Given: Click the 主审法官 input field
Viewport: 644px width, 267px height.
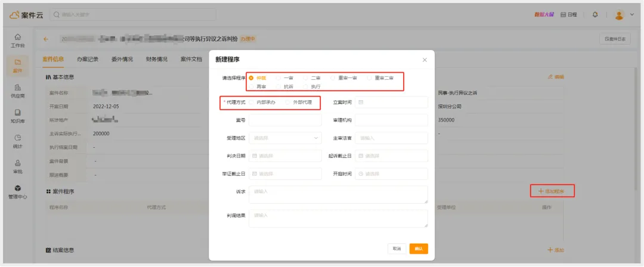Looking at the screenshot, I should click(391, 138).
